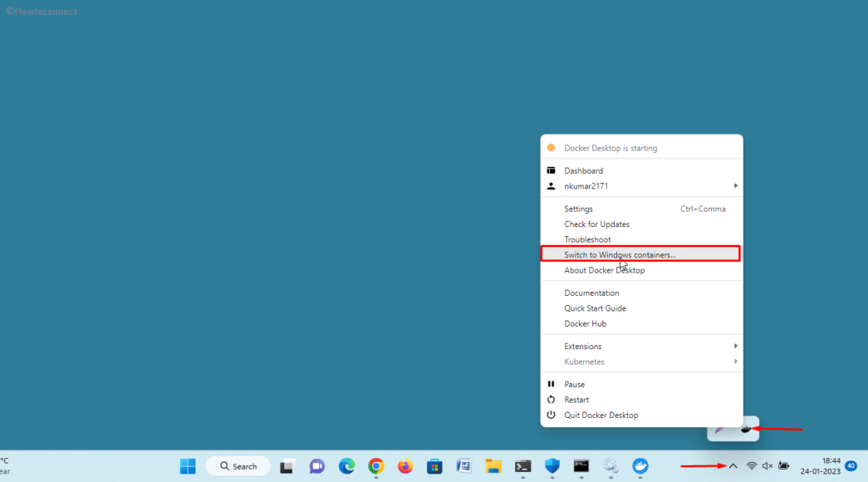Open the Teams Chat taskbar icon

(x=316, y=466)
